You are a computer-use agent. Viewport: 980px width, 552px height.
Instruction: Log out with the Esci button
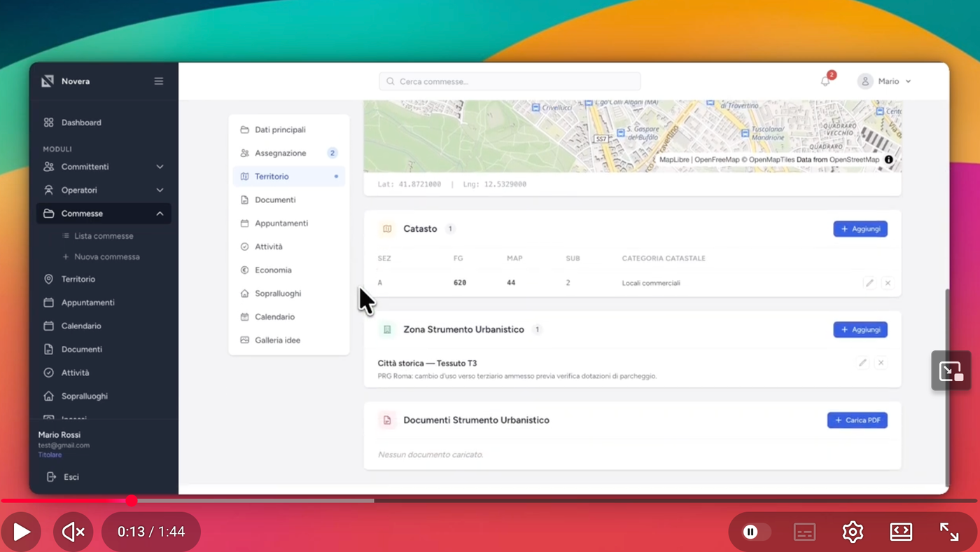63,477
